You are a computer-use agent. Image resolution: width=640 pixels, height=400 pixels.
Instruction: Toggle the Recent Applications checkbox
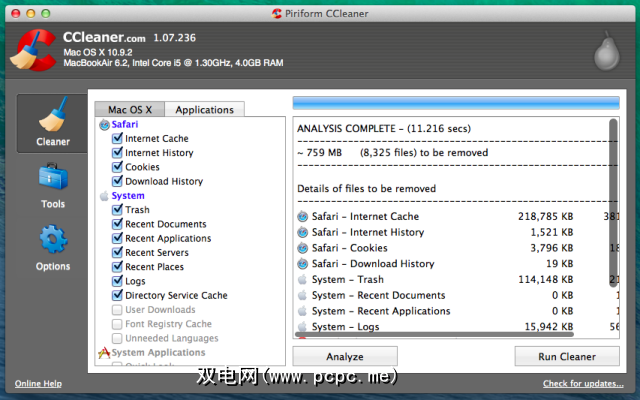click(117, 238)
